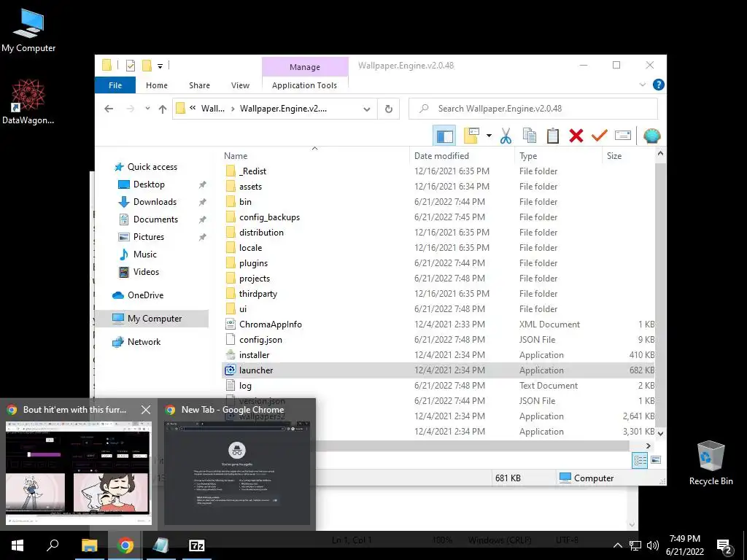Click the New folder toolbar icon

471,136
